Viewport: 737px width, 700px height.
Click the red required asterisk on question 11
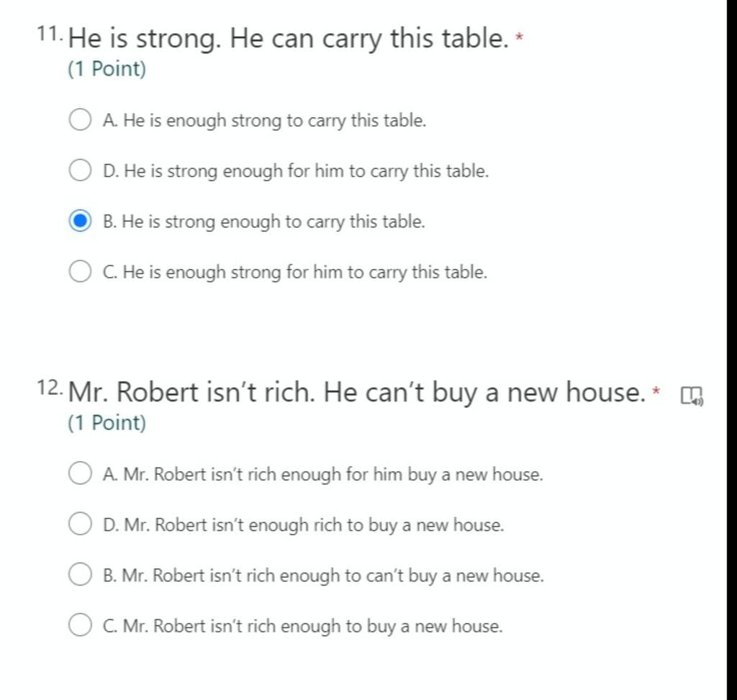(x=520, y=37)
